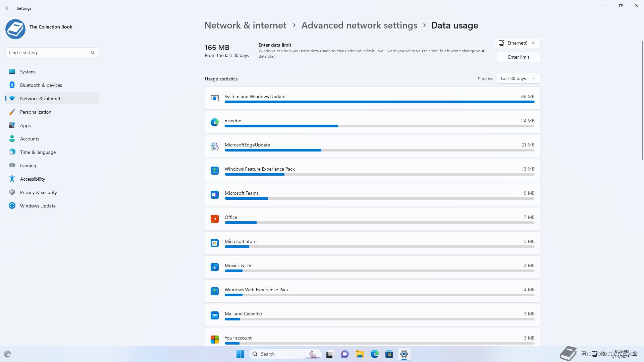Click the System monitor icon in sidebar
This screenshot has height=362, width=644.
coord(12,72)
